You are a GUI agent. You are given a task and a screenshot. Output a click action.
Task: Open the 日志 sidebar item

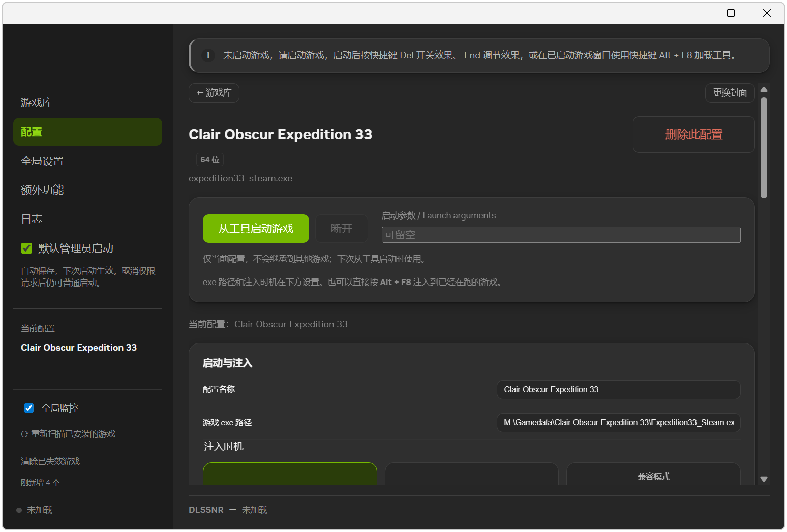pyautogui.click(x=87, y=219)
